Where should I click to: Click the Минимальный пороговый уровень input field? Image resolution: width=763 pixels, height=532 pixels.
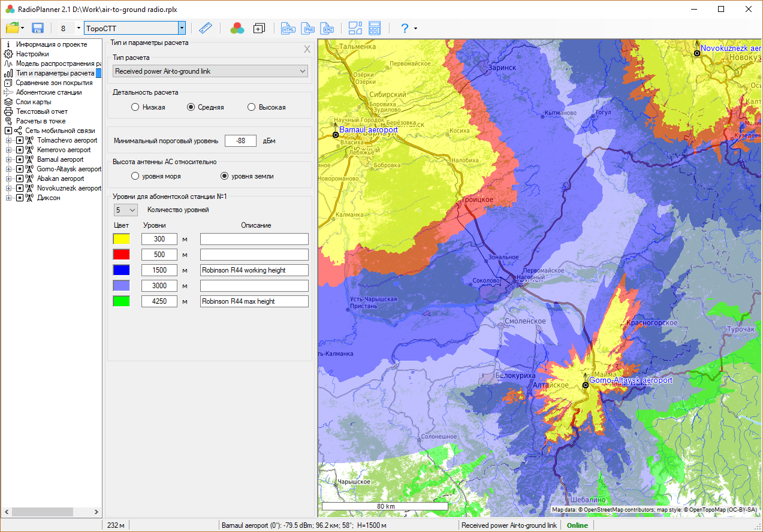pos(240,141)
